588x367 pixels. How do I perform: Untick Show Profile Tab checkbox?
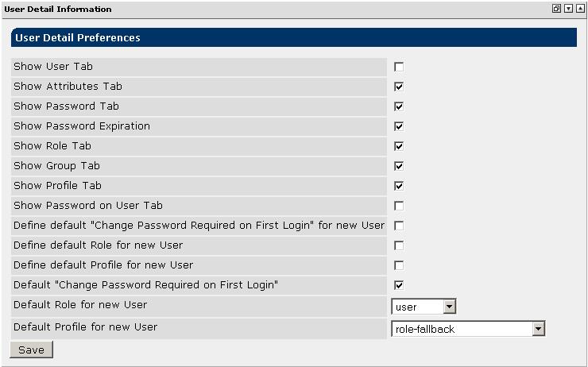(x=399, y=186)
